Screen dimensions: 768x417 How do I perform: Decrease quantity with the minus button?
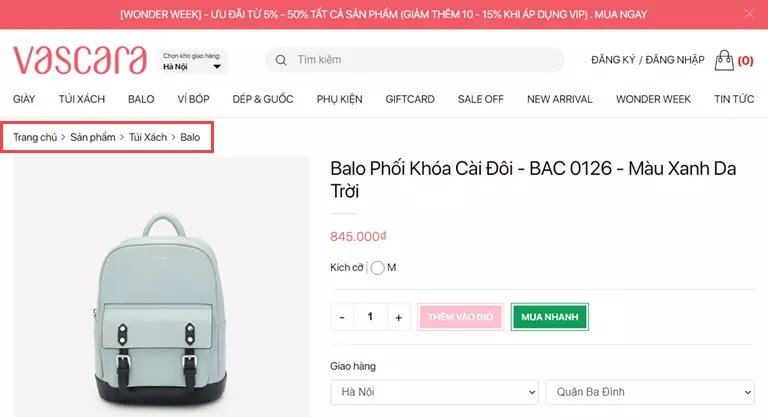342,317
